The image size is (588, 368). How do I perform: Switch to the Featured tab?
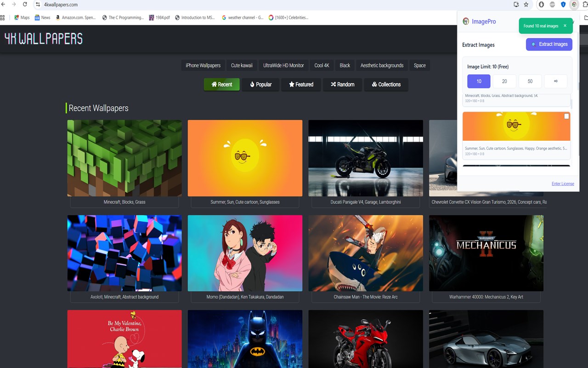point(301,85)
